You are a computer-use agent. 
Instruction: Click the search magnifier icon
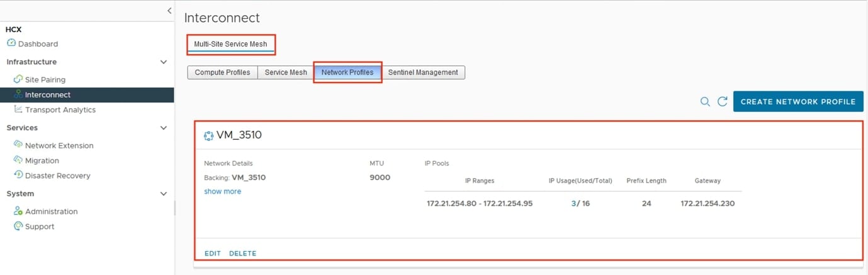click(705, 101)
